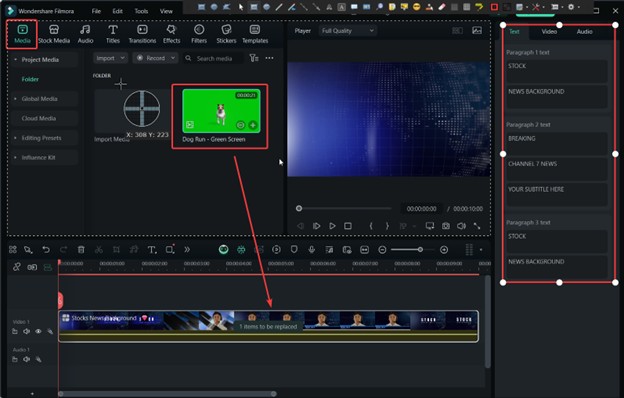Open the View menu

tap(166, 11)
